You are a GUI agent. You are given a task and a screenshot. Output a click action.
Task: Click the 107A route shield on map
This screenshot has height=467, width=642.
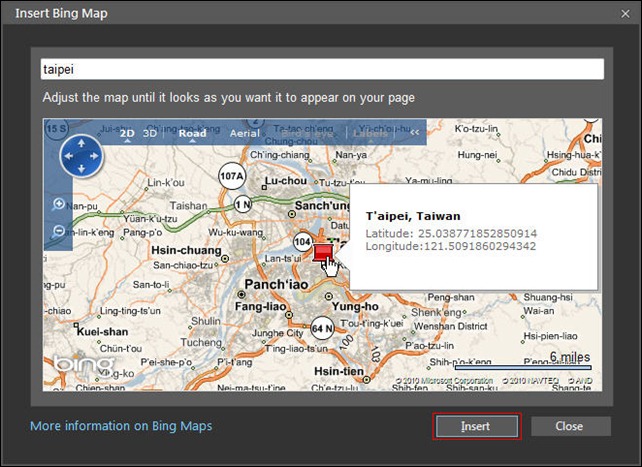232,176
